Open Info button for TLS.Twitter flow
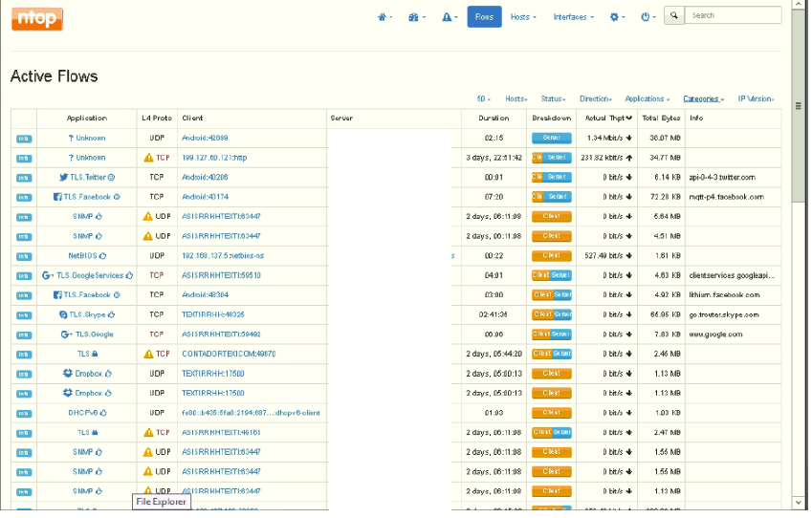 point(24,178)
